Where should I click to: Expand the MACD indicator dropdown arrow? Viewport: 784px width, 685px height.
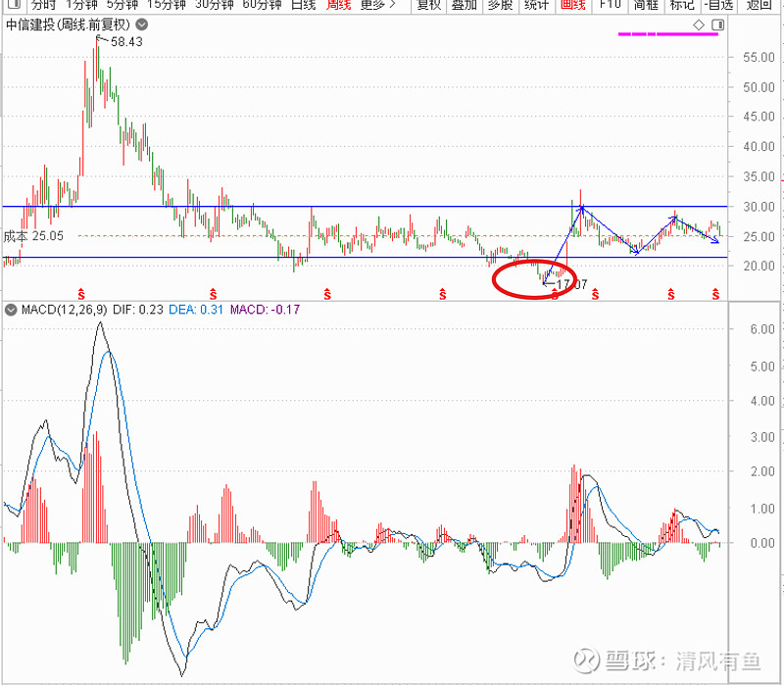click(11, 310)
